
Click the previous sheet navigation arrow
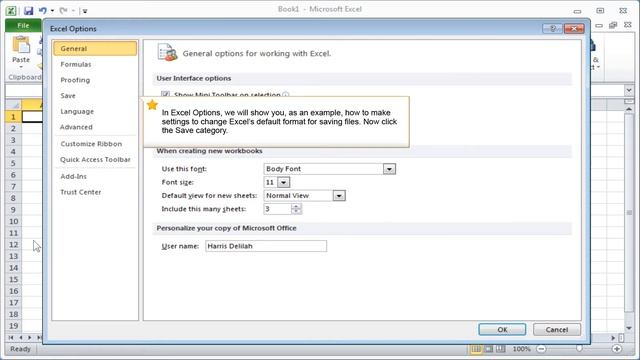click(x=20, y=338)
